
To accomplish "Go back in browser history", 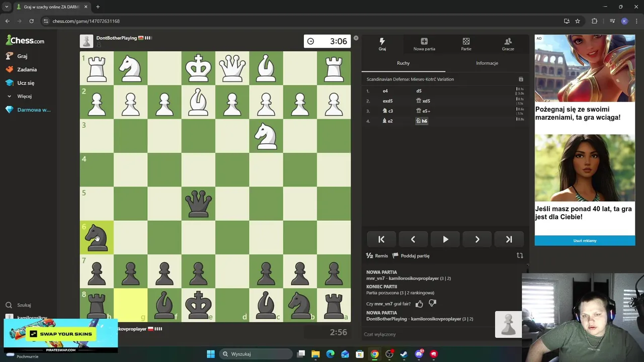I will (7, 21).
